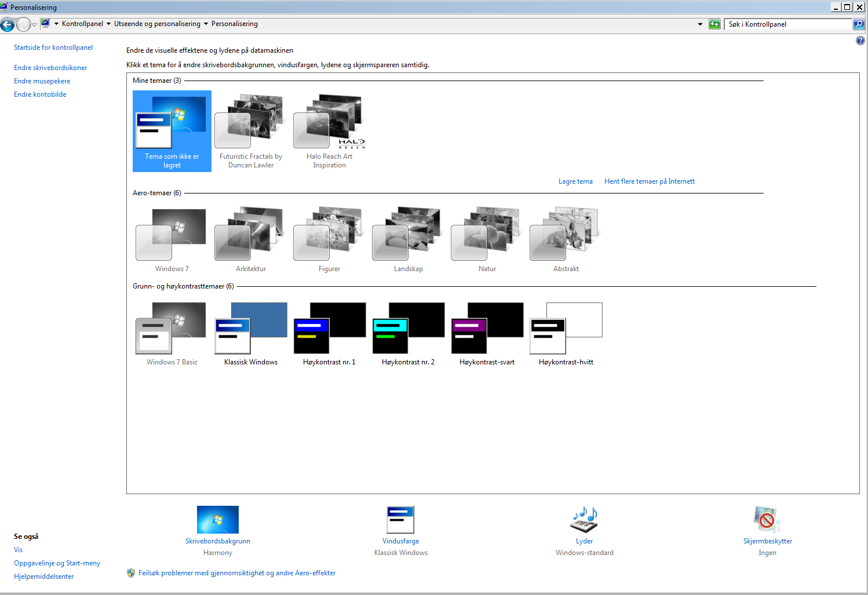The width and height of the screenshot is (868, 595).
Task: Select the Høykontrast-svart theme
Action: coord(487,333)
